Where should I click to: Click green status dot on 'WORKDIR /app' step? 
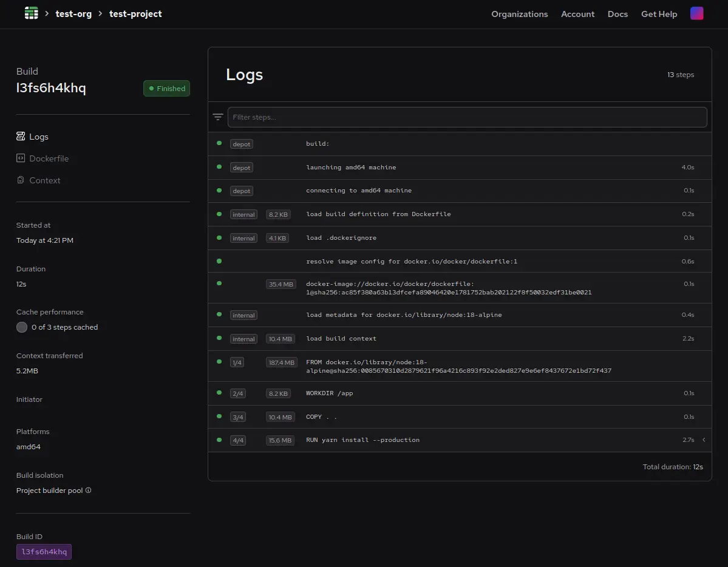coord(219,393)
